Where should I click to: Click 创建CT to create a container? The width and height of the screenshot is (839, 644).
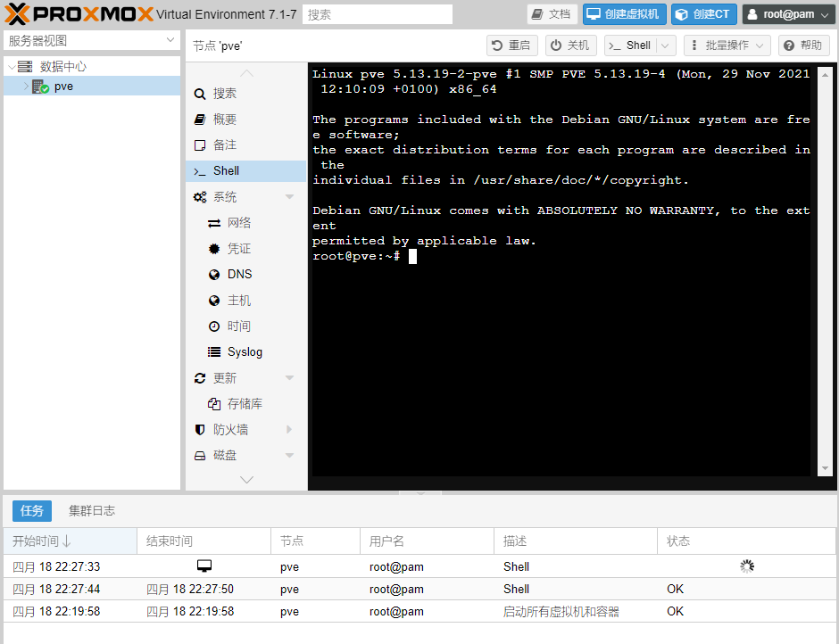(703, 14)
